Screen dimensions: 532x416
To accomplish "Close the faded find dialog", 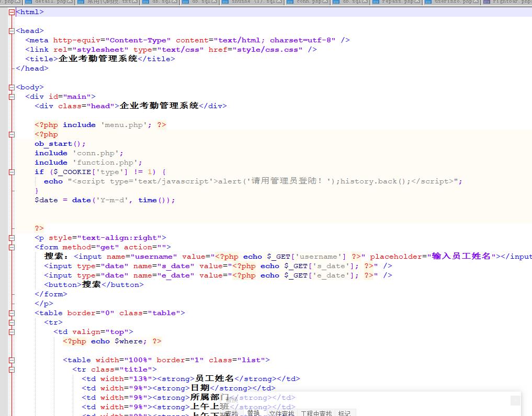I will (x=515, y=400).
